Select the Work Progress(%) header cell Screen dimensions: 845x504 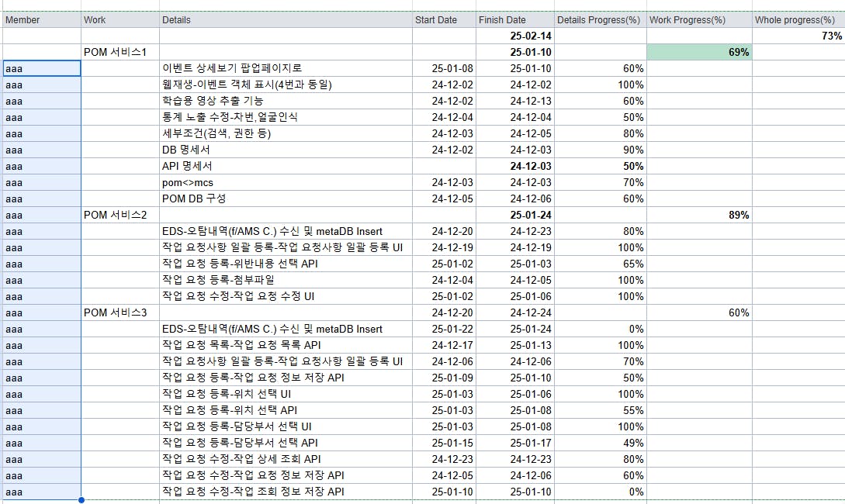pos(699,20)
